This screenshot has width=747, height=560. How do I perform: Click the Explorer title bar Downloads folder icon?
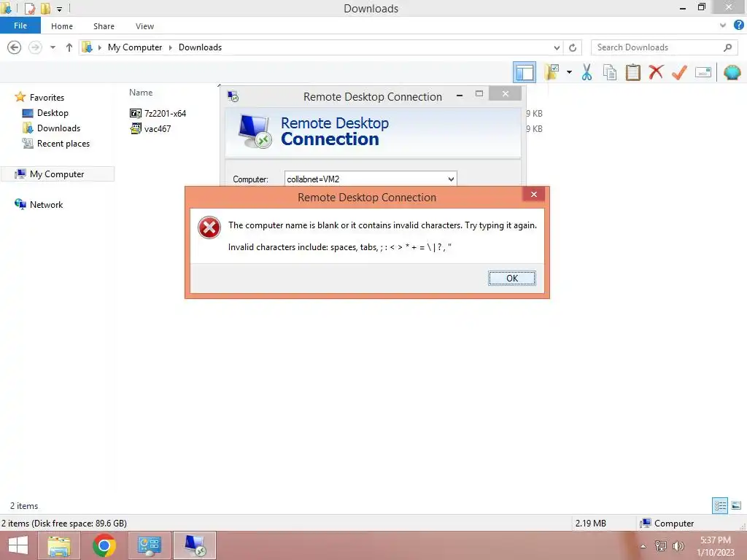tap(7, 7)
